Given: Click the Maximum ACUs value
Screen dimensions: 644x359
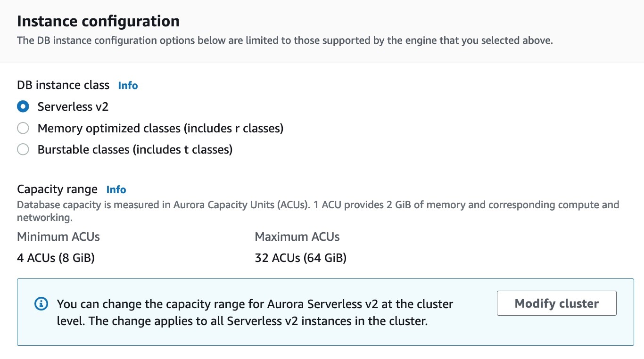Looking at the screenshot, I should coord(300,258).
